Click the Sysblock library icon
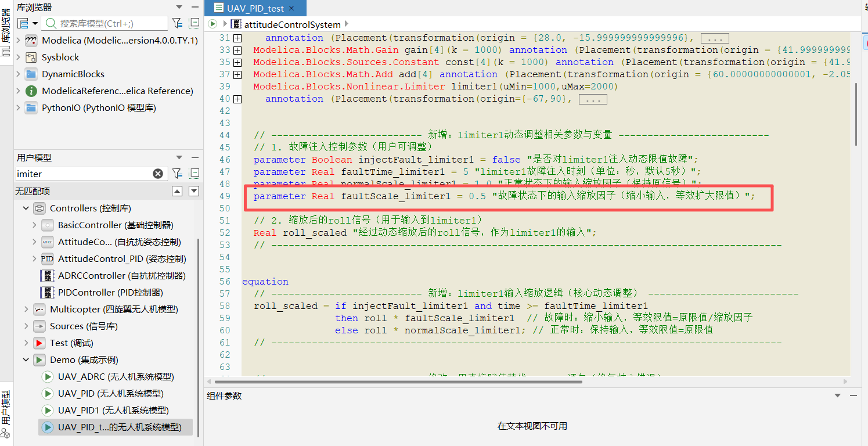This screenshot has height=446, width=868. (x=31, y=57)
